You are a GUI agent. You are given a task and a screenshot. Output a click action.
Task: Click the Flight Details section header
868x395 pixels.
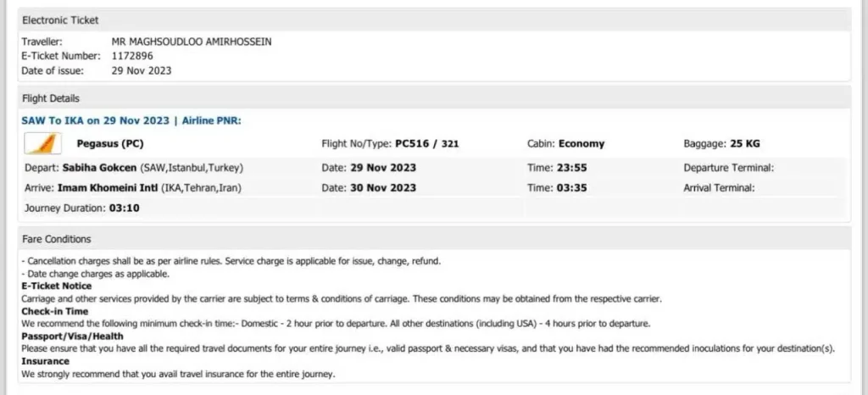434,98
